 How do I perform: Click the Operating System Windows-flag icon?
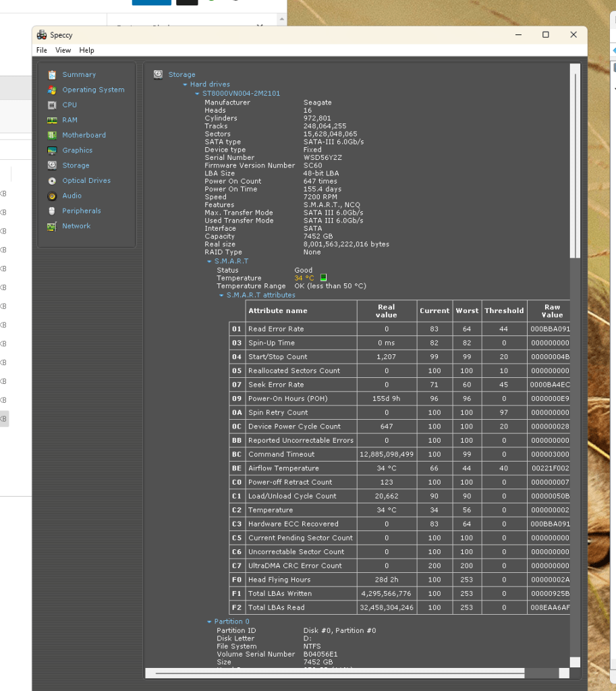52,90
